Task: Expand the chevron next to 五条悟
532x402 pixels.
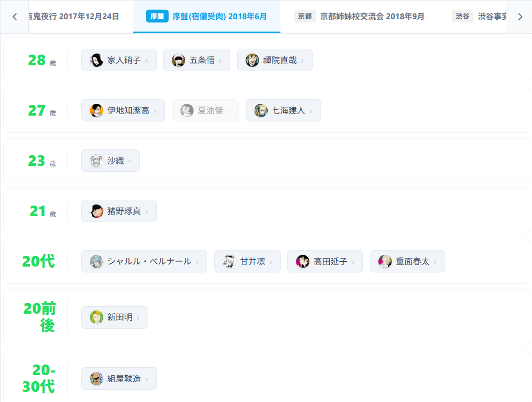Action: coord(220,60)
